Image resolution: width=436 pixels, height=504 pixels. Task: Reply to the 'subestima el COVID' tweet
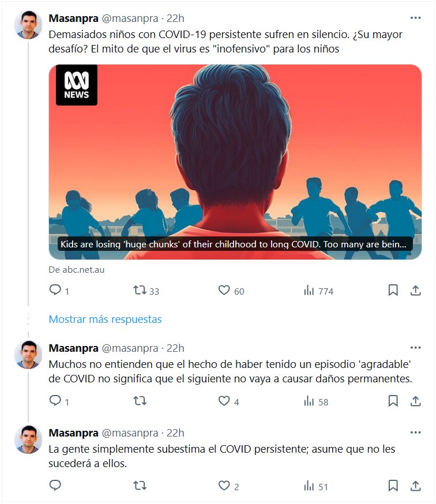tap(55, 485)
